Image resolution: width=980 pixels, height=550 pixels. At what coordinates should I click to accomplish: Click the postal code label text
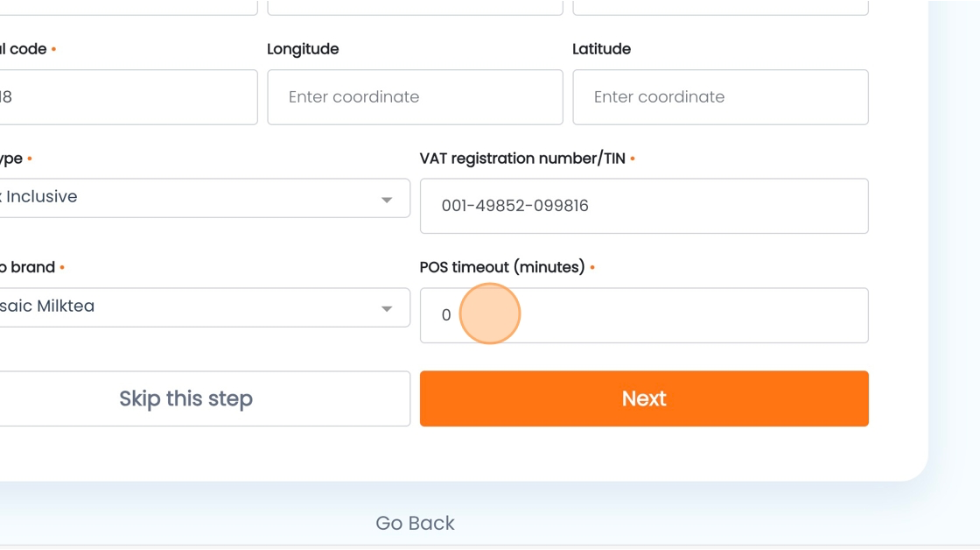tap(24, 49)
